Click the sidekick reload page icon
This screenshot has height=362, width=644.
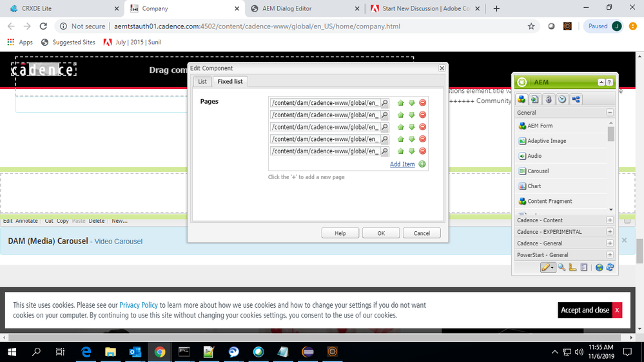pos(610,267)
